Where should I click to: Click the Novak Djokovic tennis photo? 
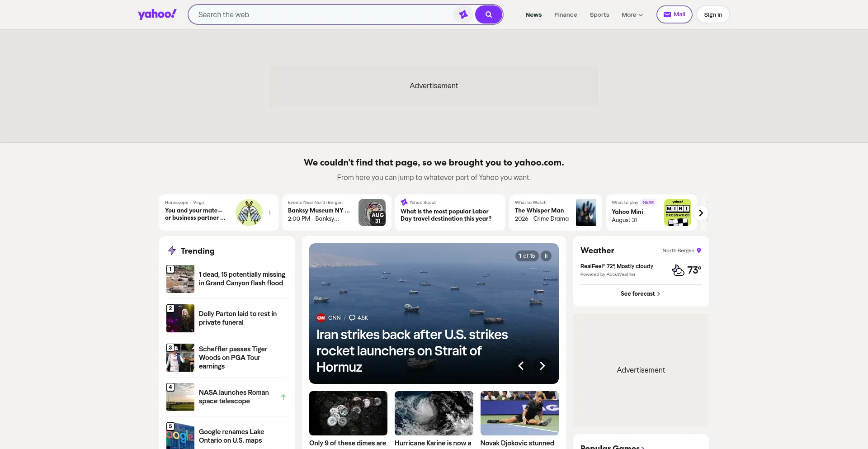coord(519,413)
